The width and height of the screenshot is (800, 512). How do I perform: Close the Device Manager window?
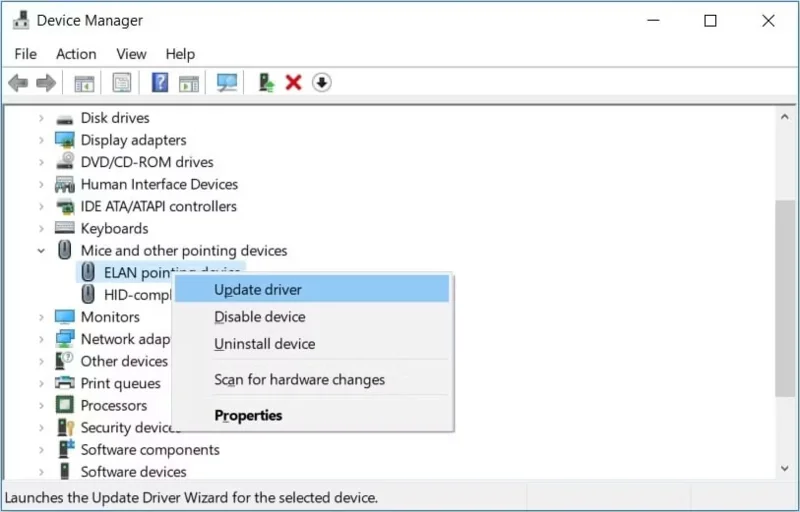coord(768,20)
